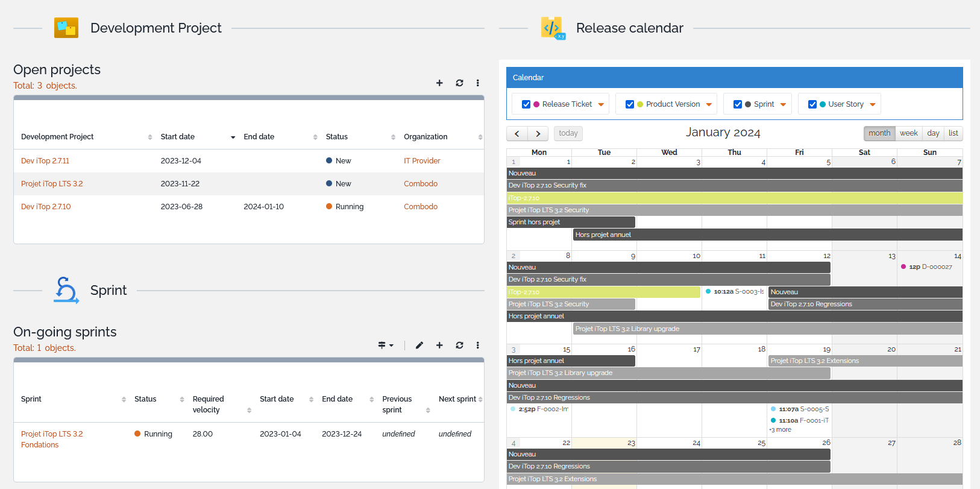Disable the User Story checkbox
This screenshot has width=980, height=489.
click(x=812, y=104)
